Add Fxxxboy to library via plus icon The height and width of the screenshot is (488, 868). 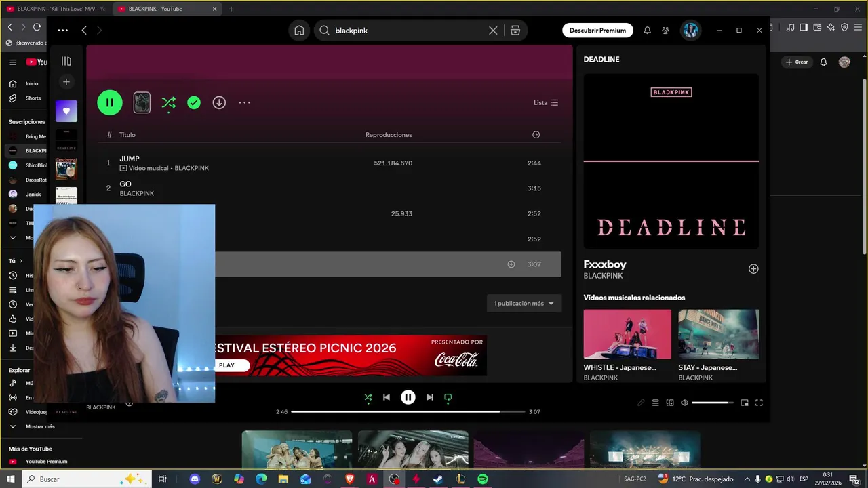(753, 269)
